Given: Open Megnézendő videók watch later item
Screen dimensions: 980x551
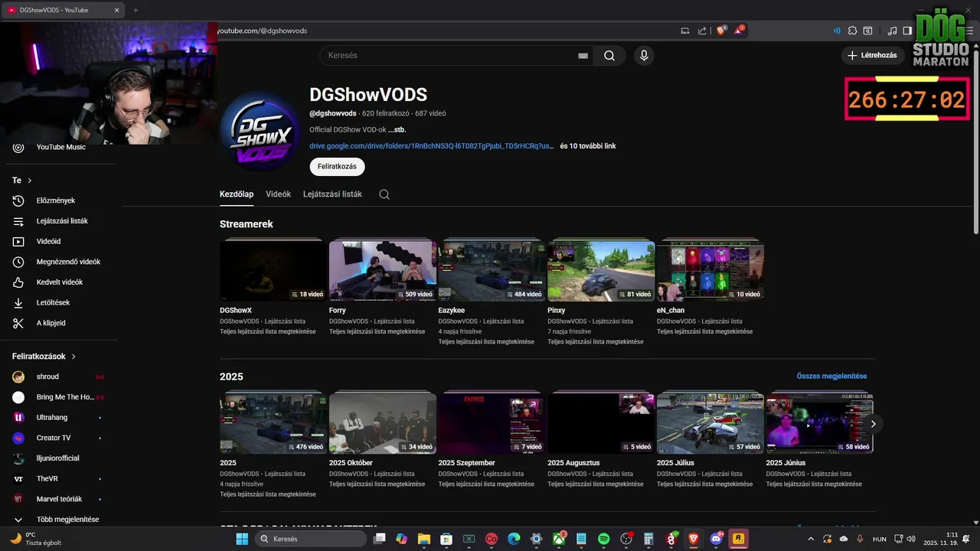Looking at the screenshot, I should tap(68, 262).
